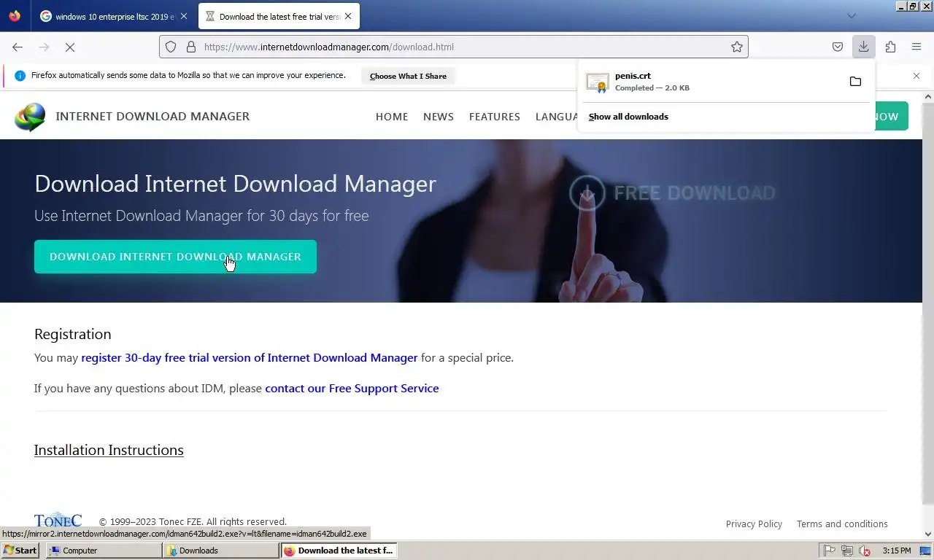
Task: Click the INTERNET DOWNLOAD MANAGER site title
Action: click(153, 117)
